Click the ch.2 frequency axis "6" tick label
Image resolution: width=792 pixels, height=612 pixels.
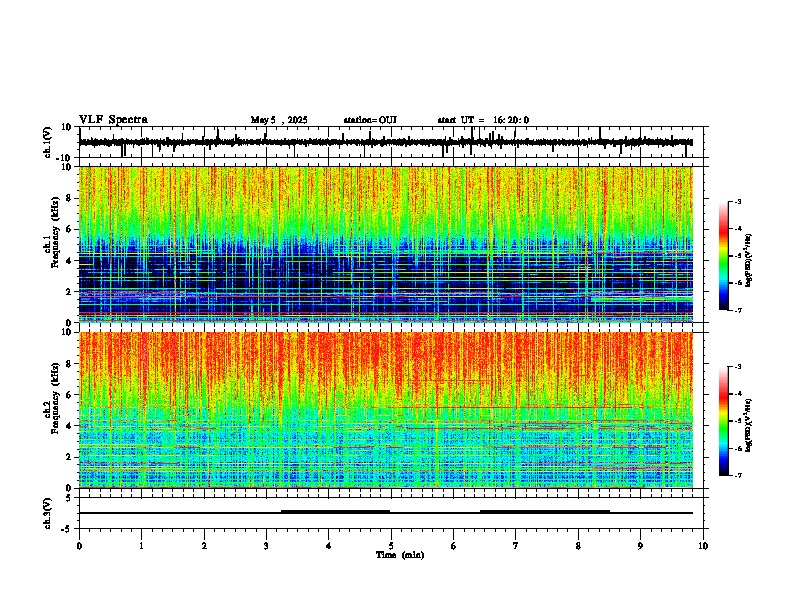pyautogui.click(x=69, y=394)
